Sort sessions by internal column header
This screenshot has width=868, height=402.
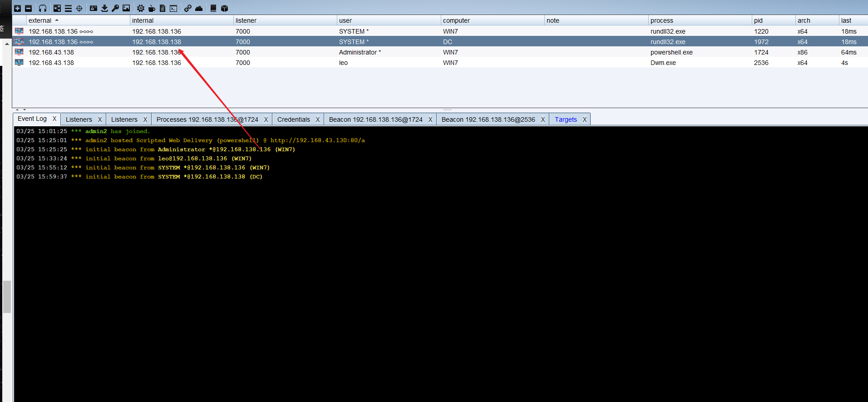point(182,20)
